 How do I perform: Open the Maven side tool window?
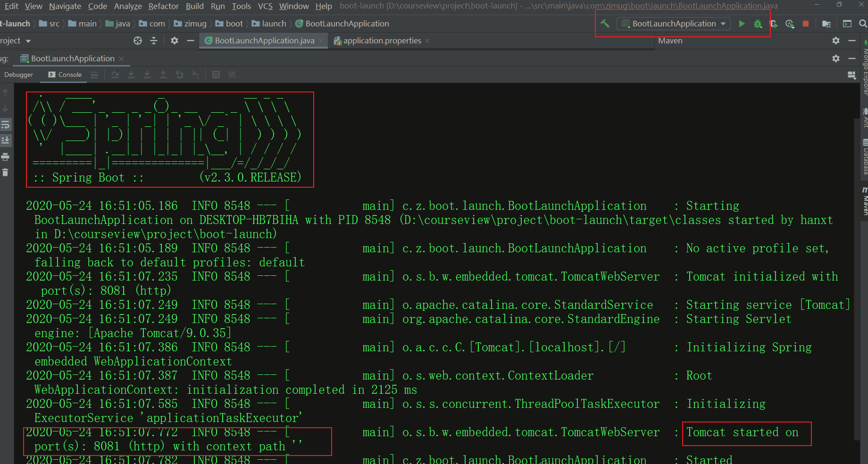point(865,201)
